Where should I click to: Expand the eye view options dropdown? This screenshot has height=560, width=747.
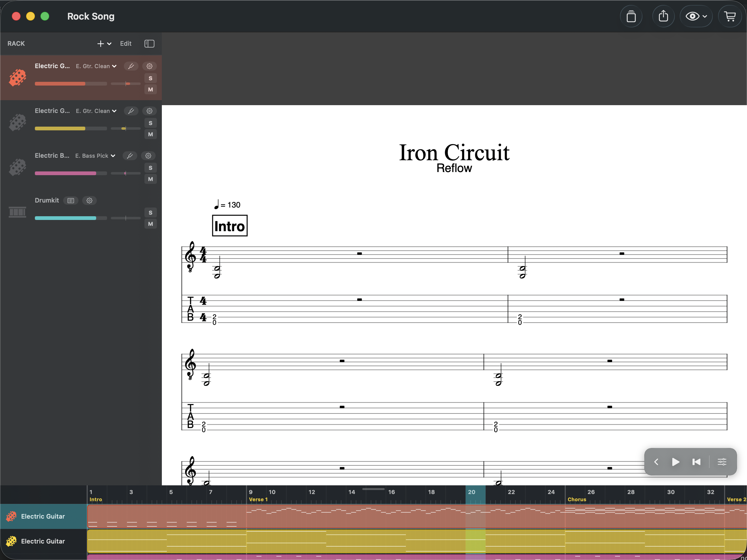coord(696,16)
